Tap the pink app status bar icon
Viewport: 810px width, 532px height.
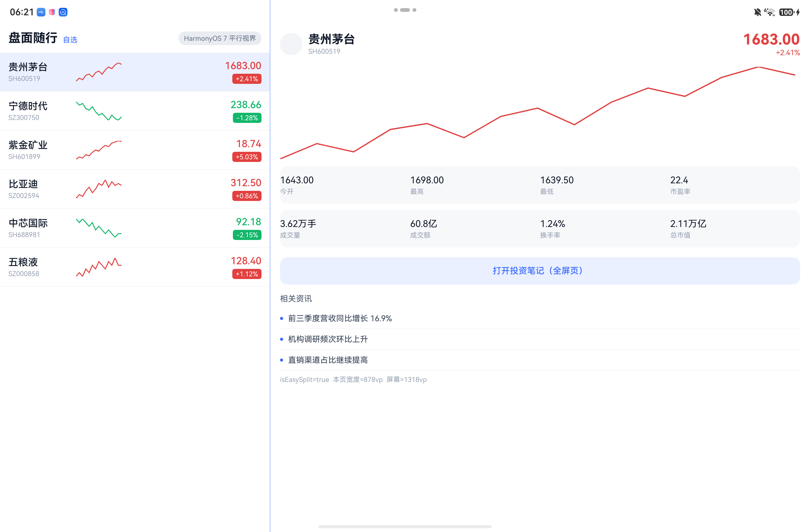(x=52, y=12)
